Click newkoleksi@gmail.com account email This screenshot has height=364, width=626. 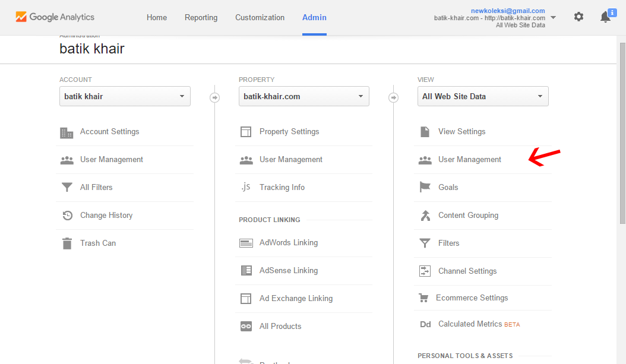(508, 11)
